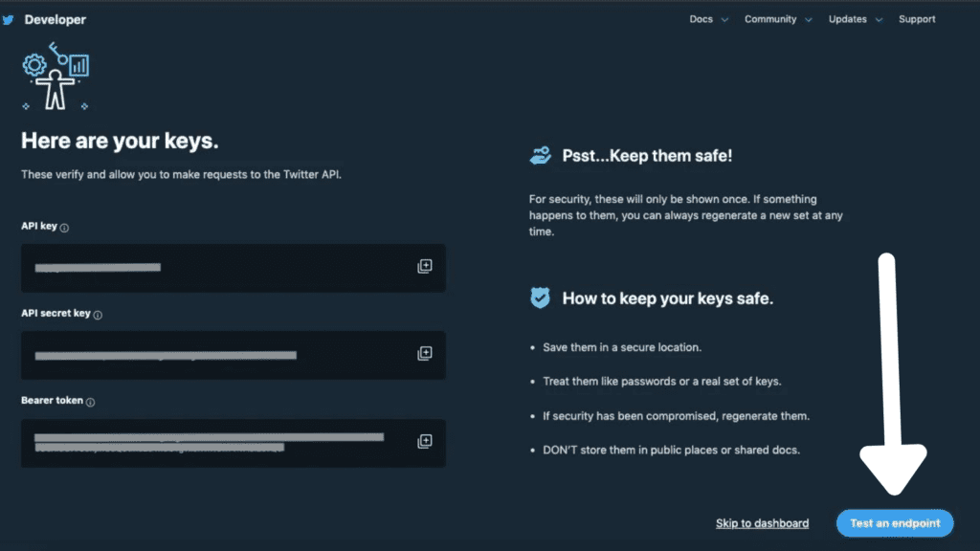Open info tooltip next to API secret key
This screenshot has height=551, width=980.
click(x=98, y=315)
